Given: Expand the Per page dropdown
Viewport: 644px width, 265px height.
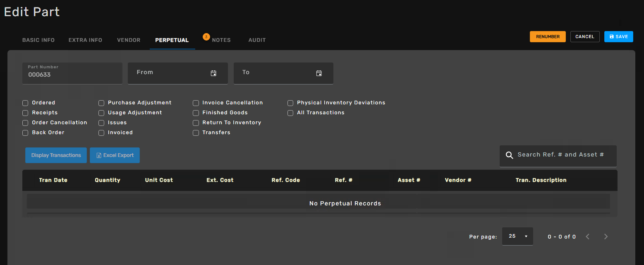Looking at the screenshot, I should (x=517, y=236).
